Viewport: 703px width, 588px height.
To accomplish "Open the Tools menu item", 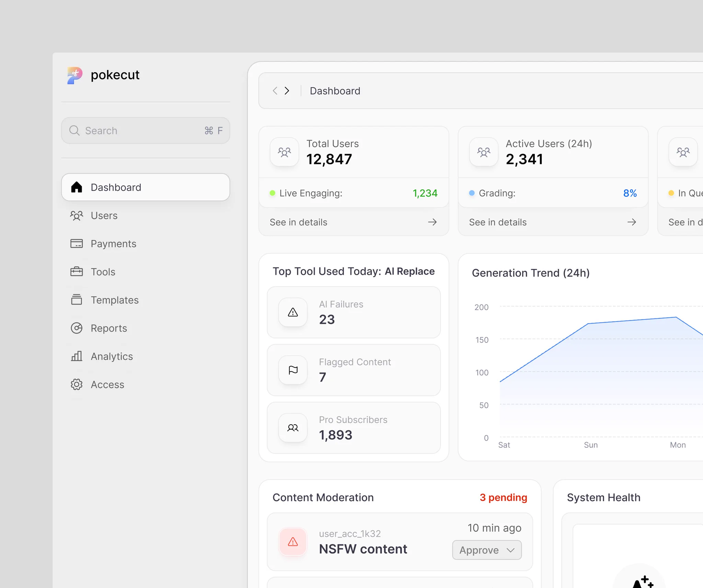I will [146, 272].
